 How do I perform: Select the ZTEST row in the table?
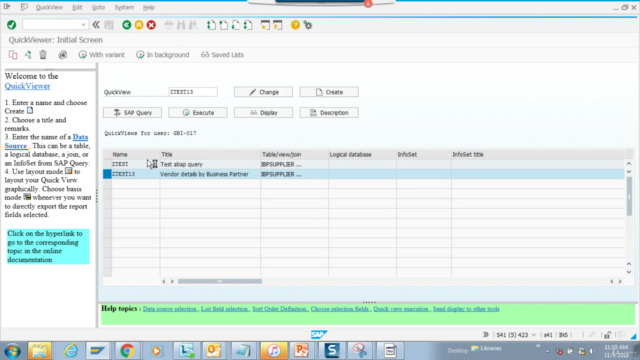pos(363,164)
